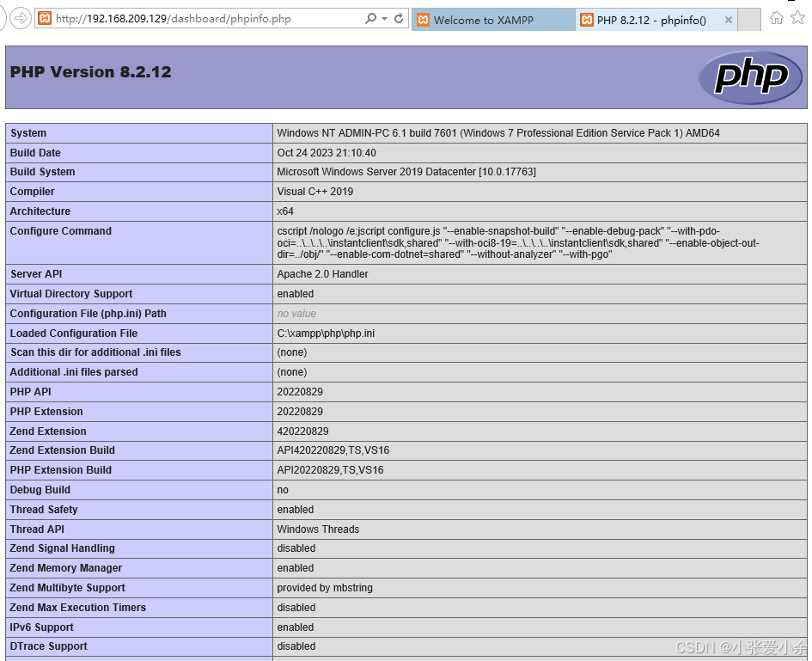Open a new blank tab button
The image size is (812, 661).
tap(748, 21)
